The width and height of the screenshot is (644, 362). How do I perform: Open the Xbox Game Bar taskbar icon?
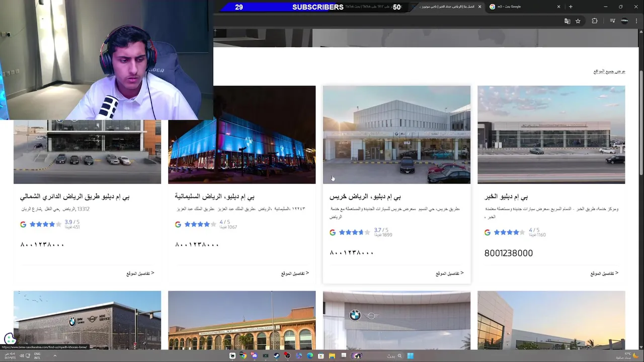[x=265, y=356]
